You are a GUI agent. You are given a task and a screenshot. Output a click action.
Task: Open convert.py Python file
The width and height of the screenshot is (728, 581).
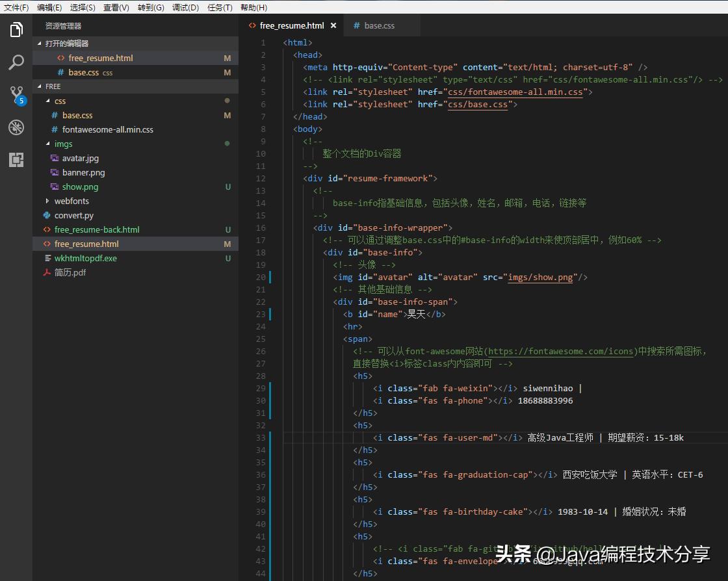(x=73, y=216)
